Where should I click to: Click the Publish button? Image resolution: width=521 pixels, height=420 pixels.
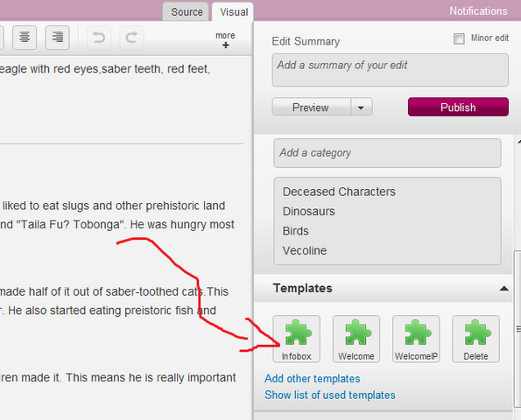[x=458, y=107]
